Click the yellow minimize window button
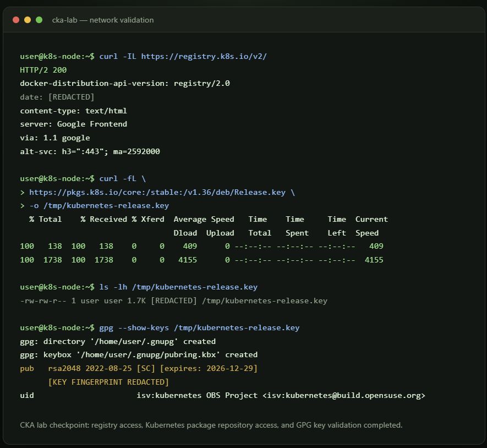 [28, 20]
